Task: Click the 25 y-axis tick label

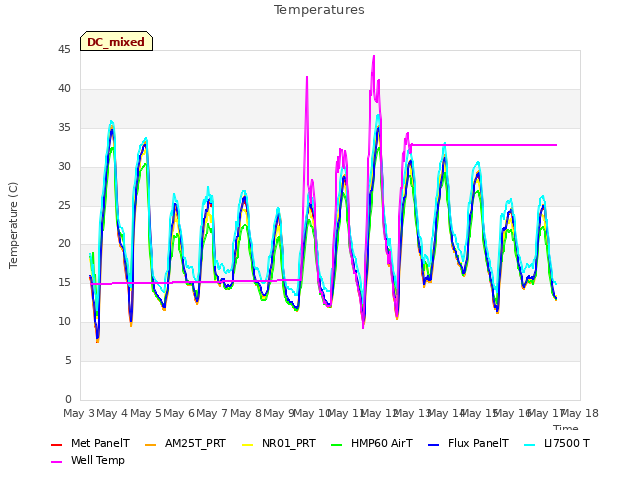Action: click(64, 205)
